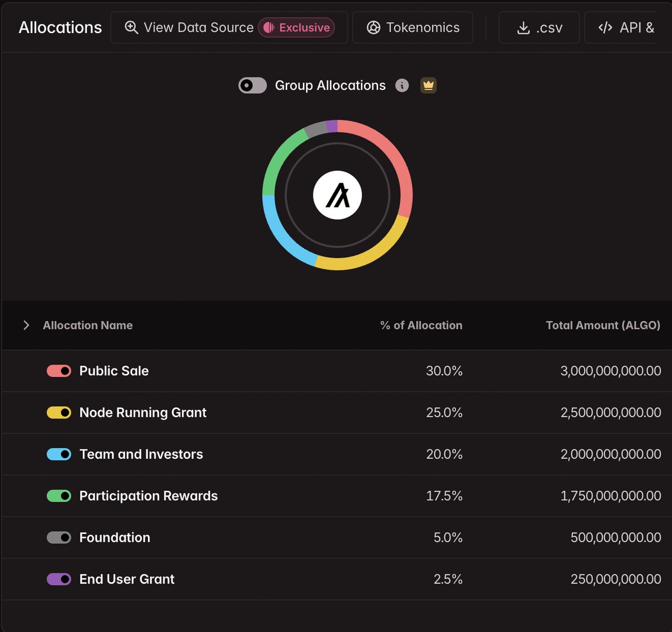Screen dimensions: 672x632
Task: Click the Group Allocations label
Action: click(330, 86)
